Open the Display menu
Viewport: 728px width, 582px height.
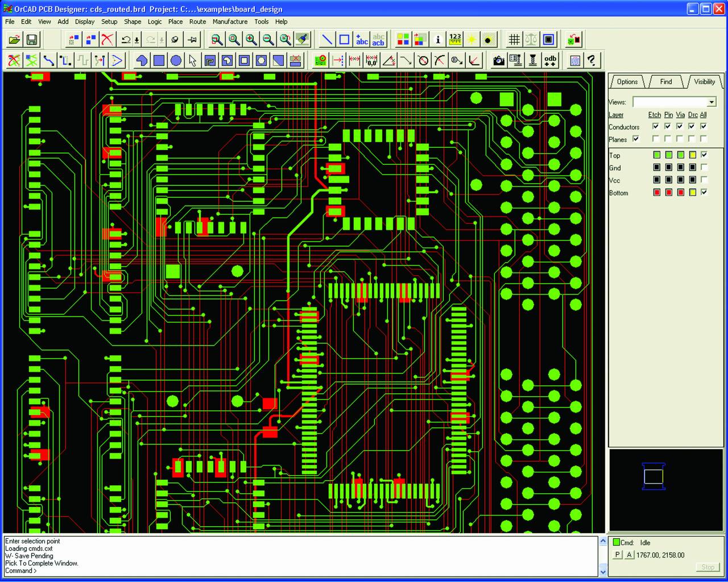click(x=85, y=22)
